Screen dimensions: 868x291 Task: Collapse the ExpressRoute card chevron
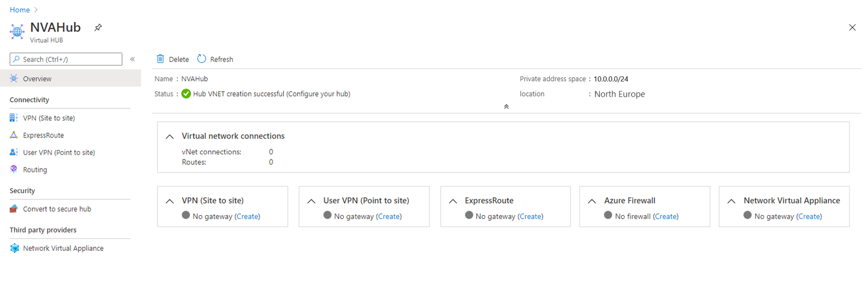453,201
